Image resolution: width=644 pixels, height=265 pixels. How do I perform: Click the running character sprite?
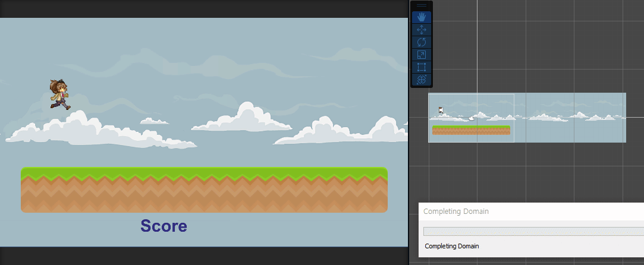pos(59,94)
